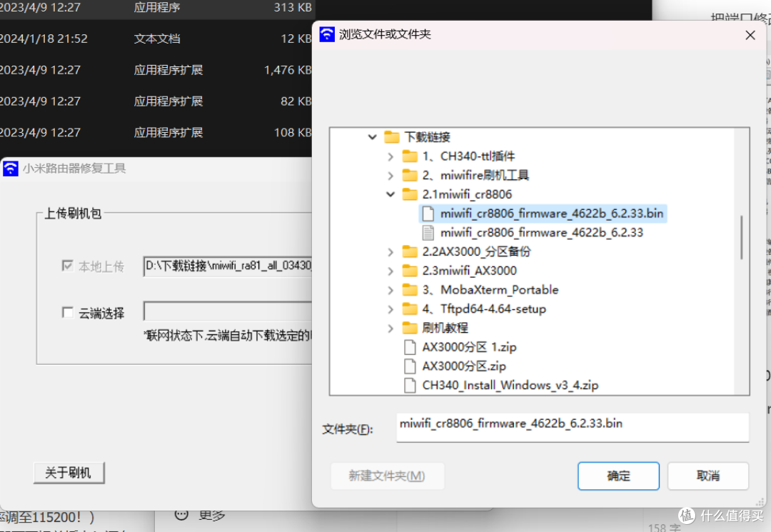
Task: Select miwifi_cr8806_firmware_4622b_6.2.33 text file name
Action: 542,233
